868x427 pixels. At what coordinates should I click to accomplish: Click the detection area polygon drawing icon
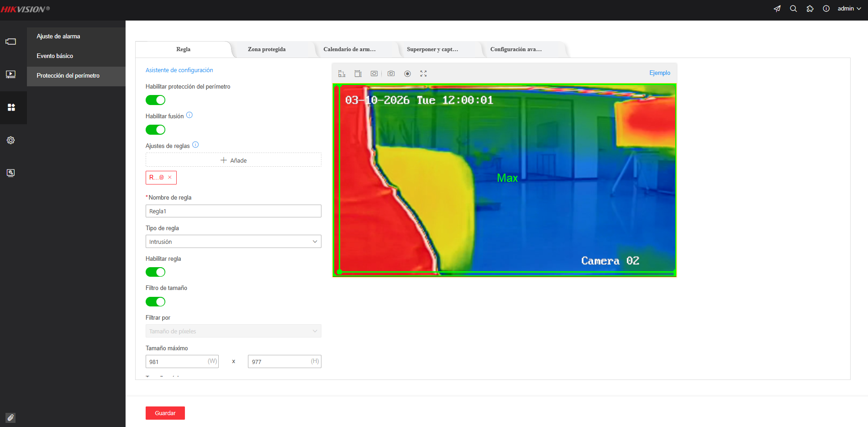pyautogui.click(x=374, y=74)
